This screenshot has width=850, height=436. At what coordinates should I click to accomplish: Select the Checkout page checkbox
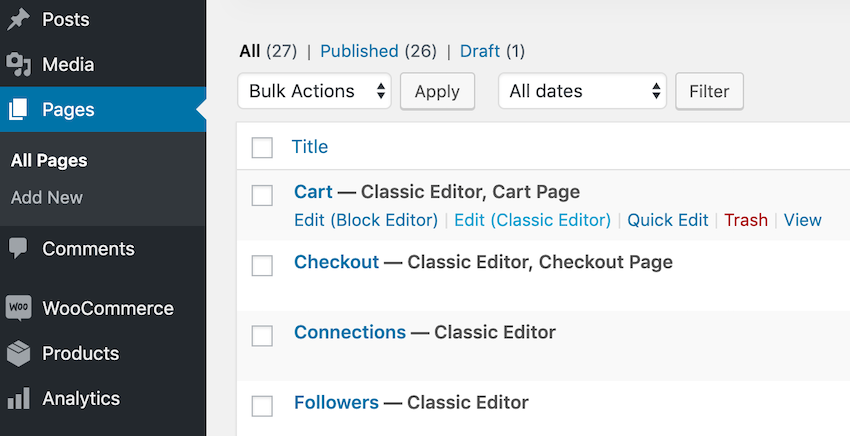point(262,266)
